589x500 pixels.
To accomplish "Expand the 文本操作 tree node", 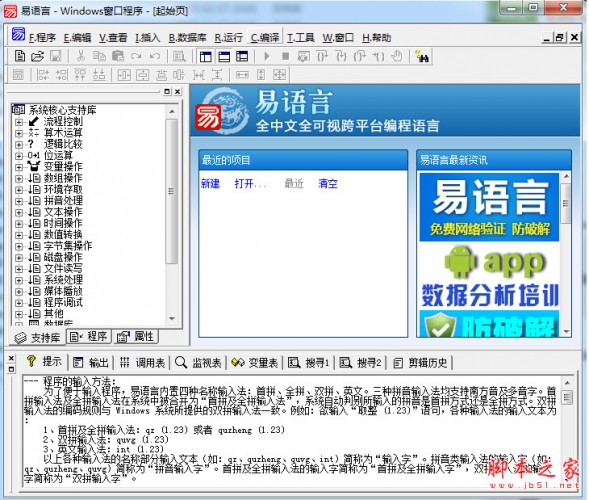I will click(18, 213).
